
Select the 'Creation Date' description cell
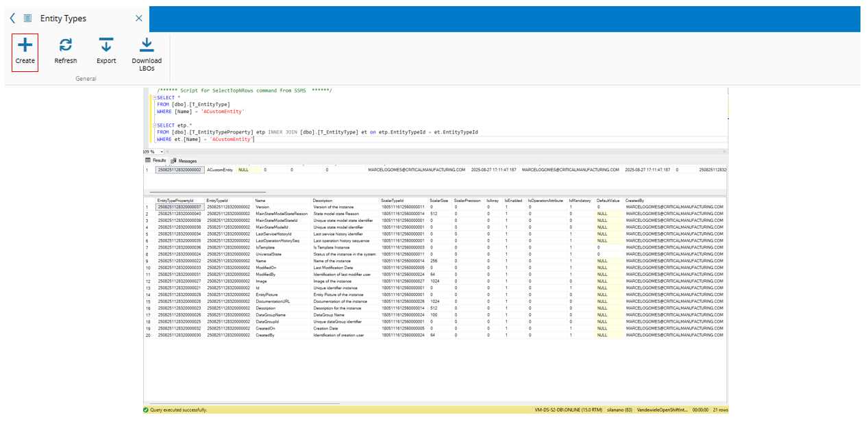345,328
